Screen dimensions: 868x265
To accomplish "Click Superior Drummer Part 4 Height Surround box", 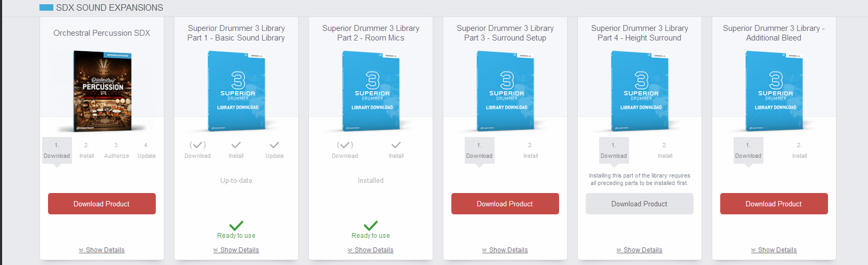I will [640, 91].
